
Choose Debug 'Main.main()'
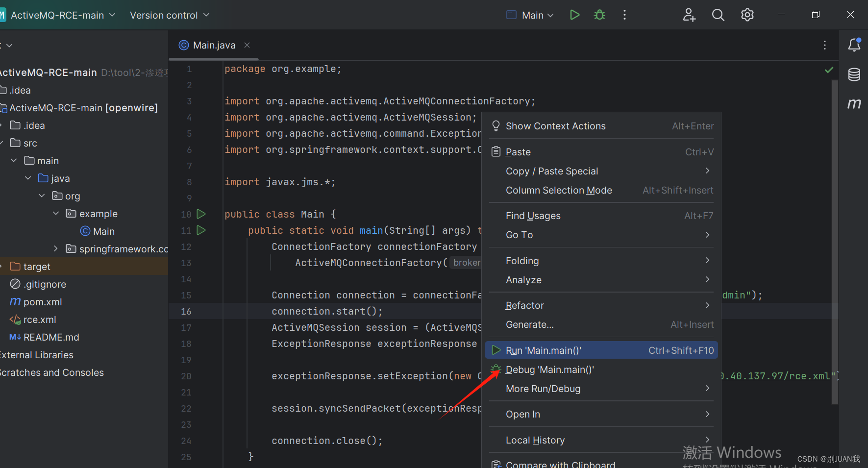601,369
